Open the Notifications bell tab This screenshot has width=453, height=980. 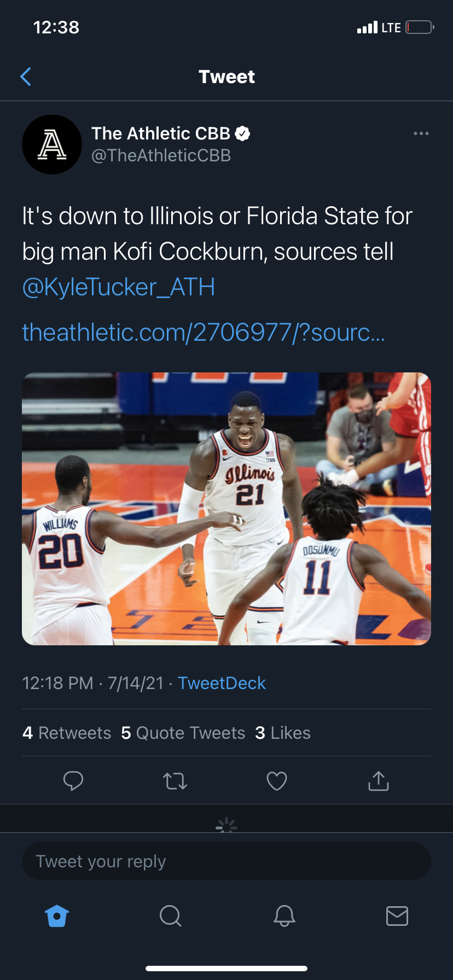tap(284, 915)
